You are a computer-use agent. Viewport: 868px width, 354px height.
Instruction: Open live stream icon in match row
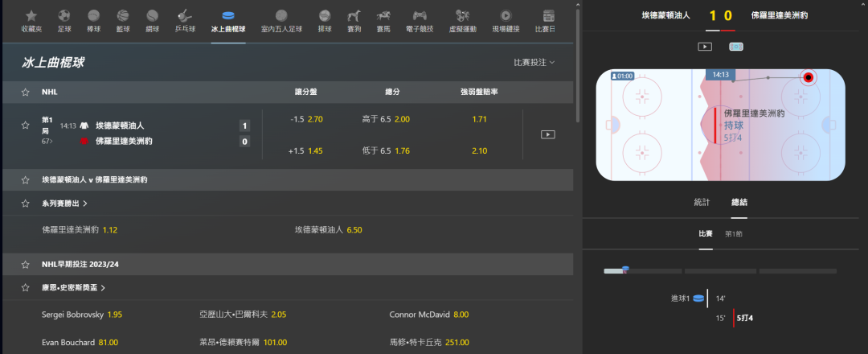coord(547,134)
